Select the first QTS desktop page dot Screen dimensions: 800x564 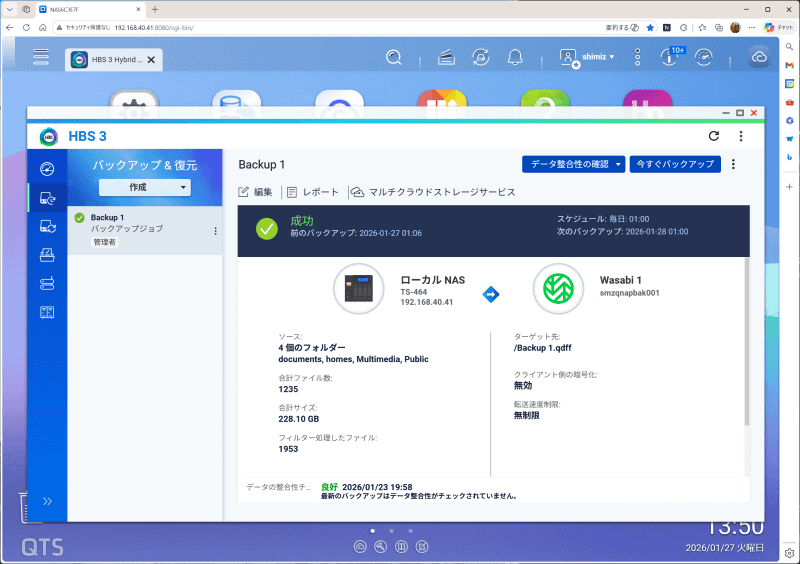click(x=373, y=531)
